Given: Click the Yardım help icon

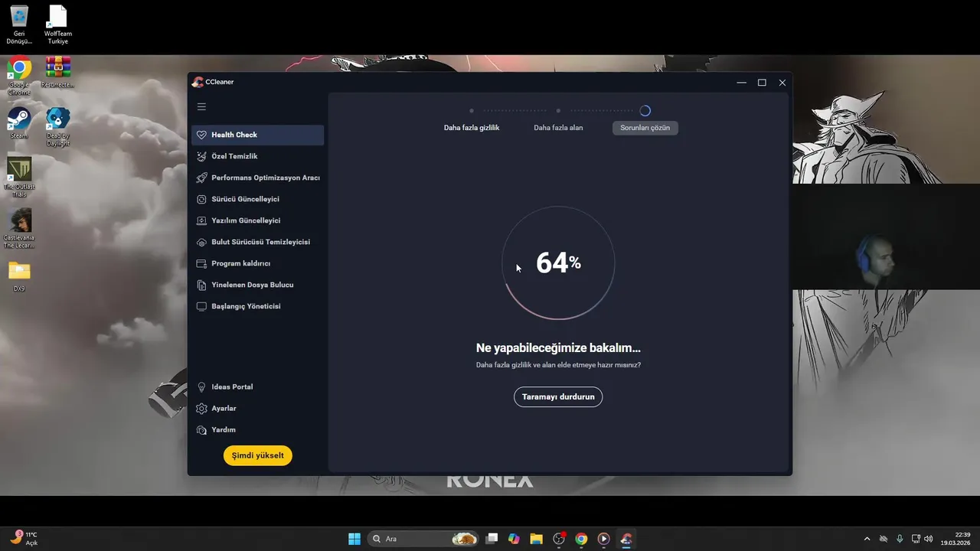Looking at the screenshot, I should point(201,430).
